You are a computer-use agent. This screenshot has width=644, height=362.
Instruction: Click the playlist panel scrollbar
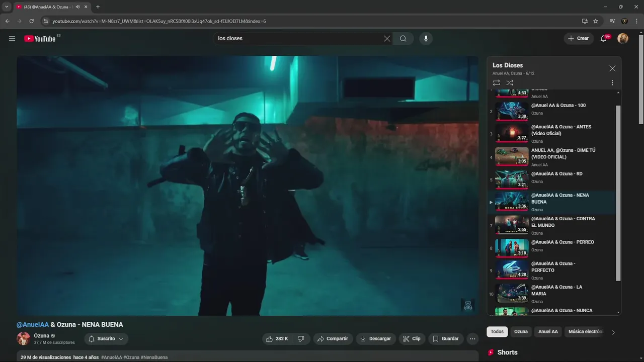point(618,193)
